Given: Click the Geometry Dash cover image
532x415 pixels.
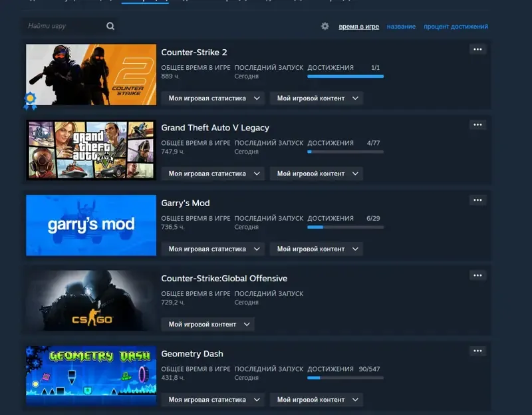Looking at the screenshot, I should click(91, 376).
